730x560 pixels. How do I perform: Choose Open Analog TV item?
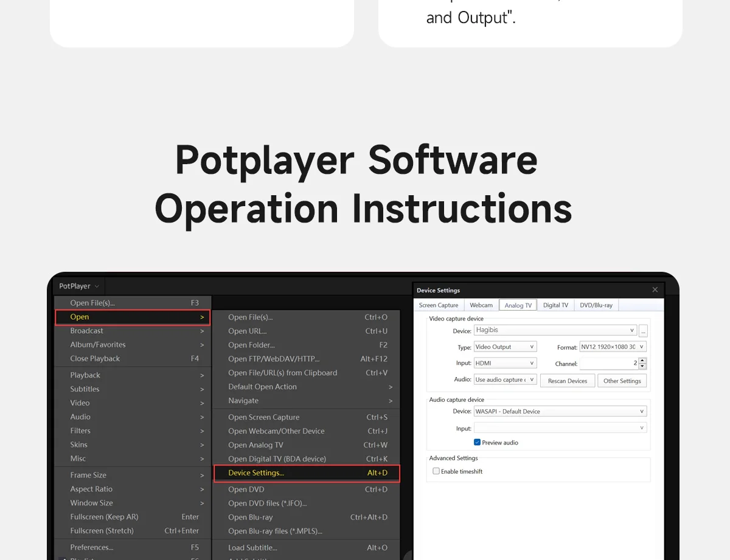pos(307,446)
